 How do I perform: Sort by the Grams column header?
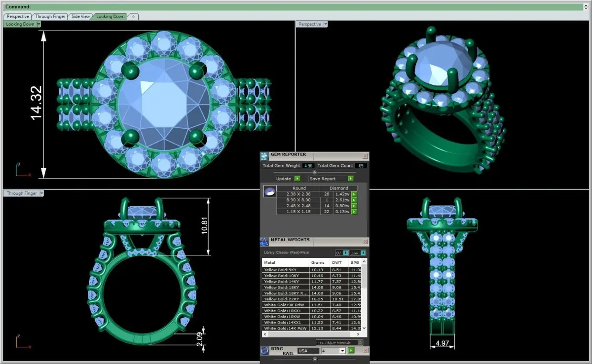[319, 262]
